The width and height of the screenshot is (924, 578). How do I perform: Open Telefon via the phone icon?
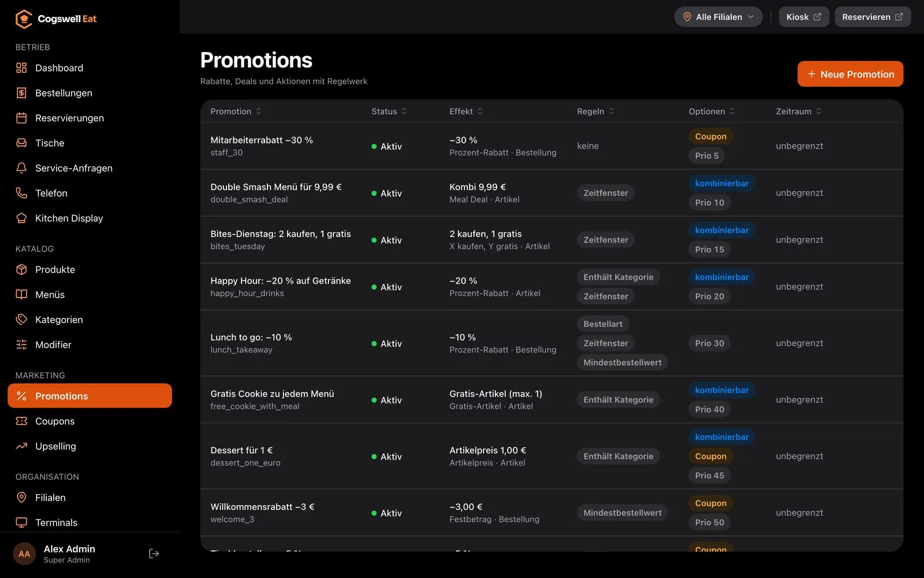click(x=21, y=193)
